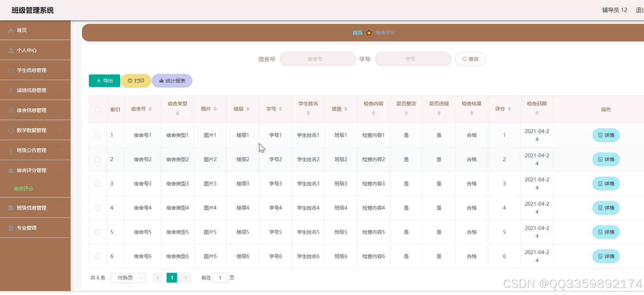The height and width of the screenshot is (295, 644).
Task: Sort table by 宿舍号 column arrows
Action: click(150, 109)
